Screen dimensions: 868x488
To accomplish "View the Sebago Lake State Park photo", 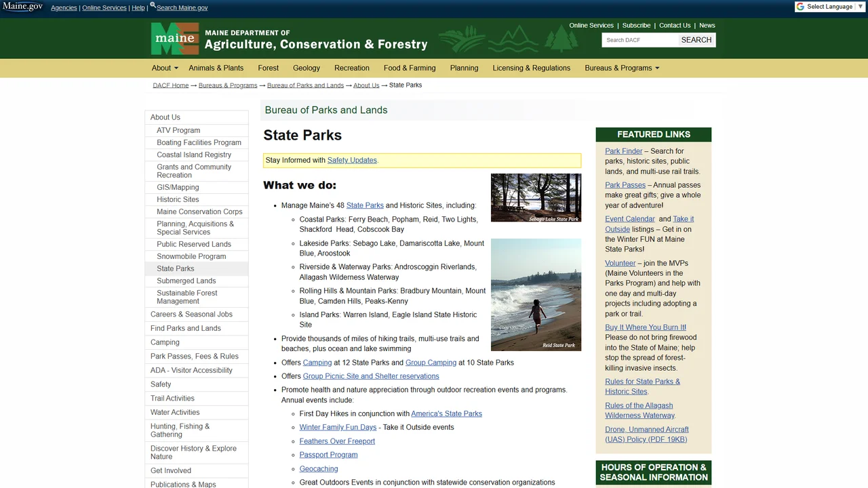I will [536, 198].
